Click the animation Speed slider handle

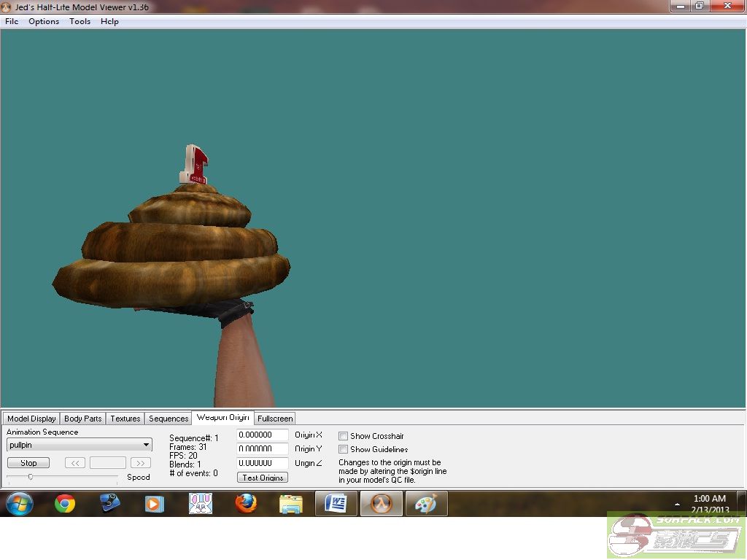click(x=31, y=477)
